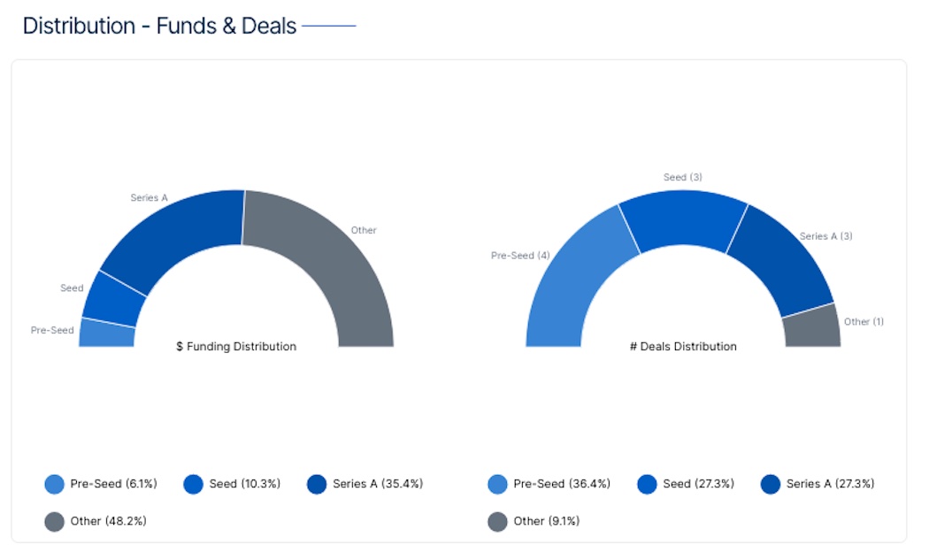Select the Pre-Seed slice in funding chart
Image resolution: width=929 pixels, height=560 pixels.
[106, 334]
